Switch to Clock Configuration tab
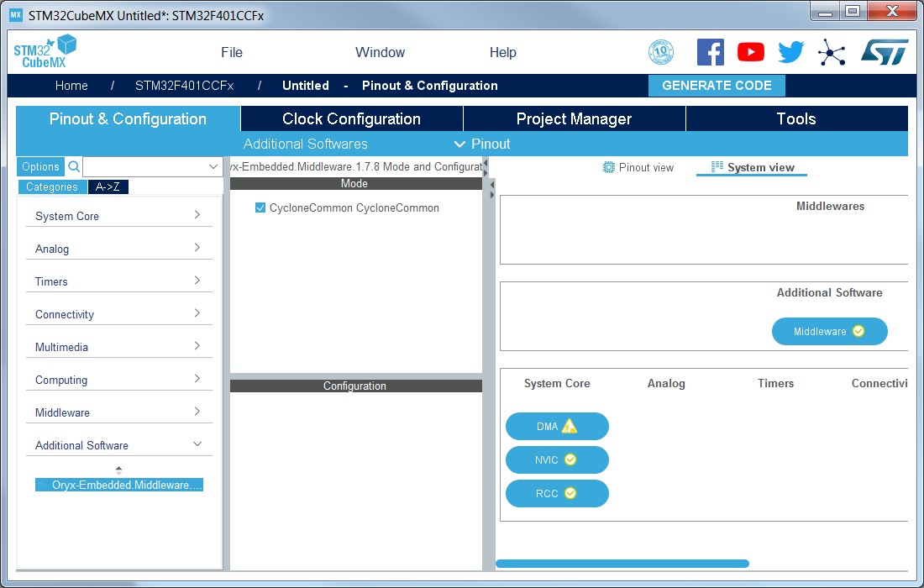 click(352, 118)
